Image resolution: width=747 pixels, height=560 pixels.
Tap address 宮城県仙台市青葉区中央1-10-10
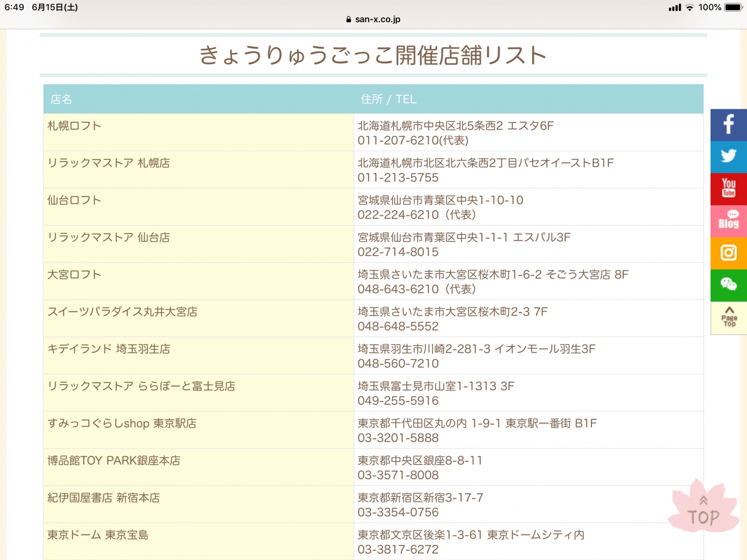click(x=440, y=200)
